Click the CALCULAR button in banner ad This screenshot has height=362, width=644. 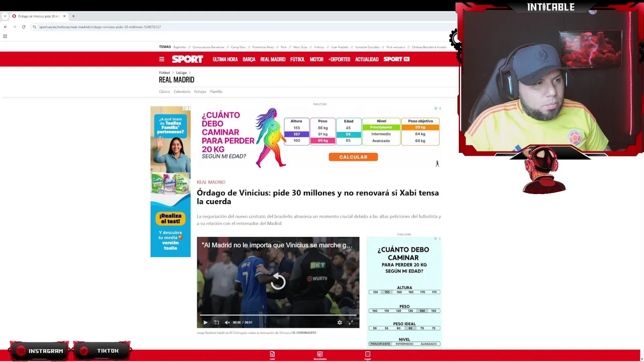coord(353,157)
